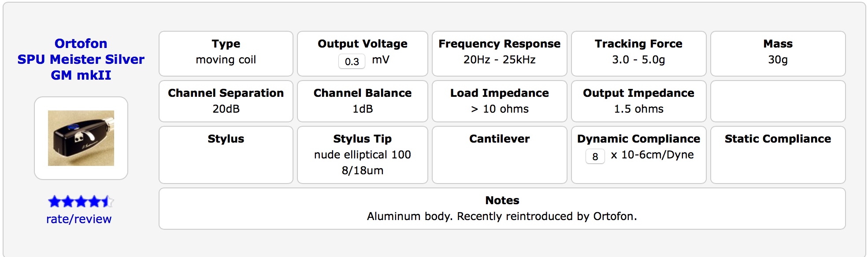This screenshot has width=868, height=257.
Task: Click the Cantilever cell
Action: 499,155
